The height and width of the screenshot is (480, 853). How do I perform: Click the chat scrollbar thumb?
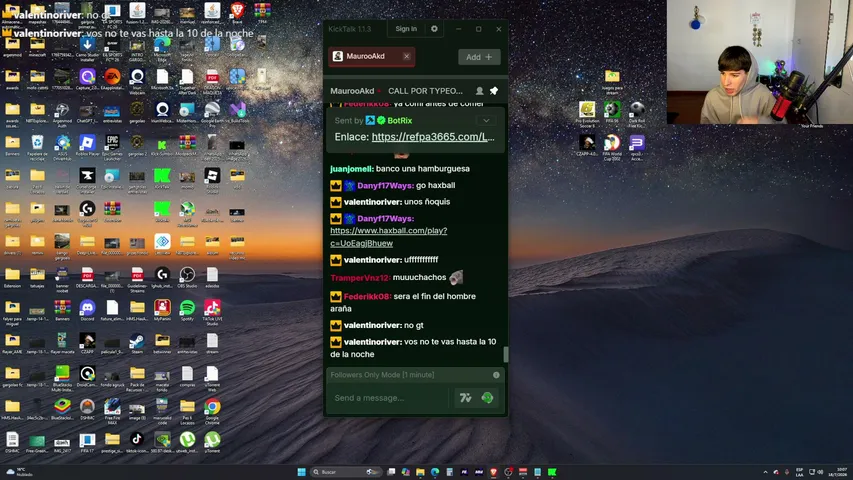click(x=506, y=354)
